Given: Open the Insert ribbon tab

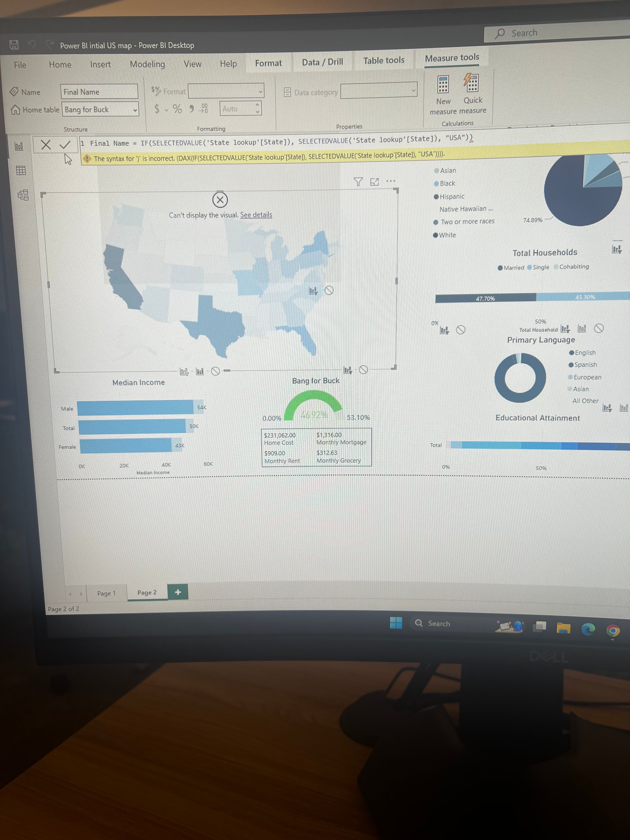Looking at the screenshot, I should pyautogui.click(x=100, y=65).
